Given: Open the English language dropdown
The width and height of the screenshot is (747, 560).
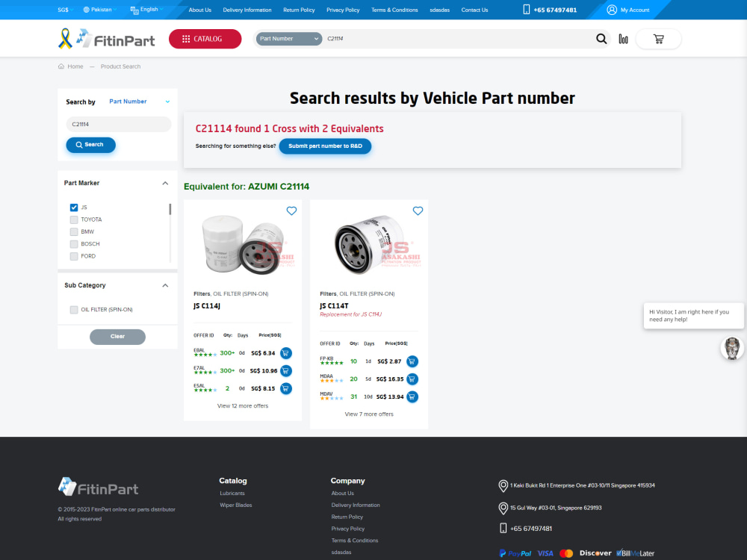Looking at the screenshot, I should pyautogui.click(x=146, y=10).
